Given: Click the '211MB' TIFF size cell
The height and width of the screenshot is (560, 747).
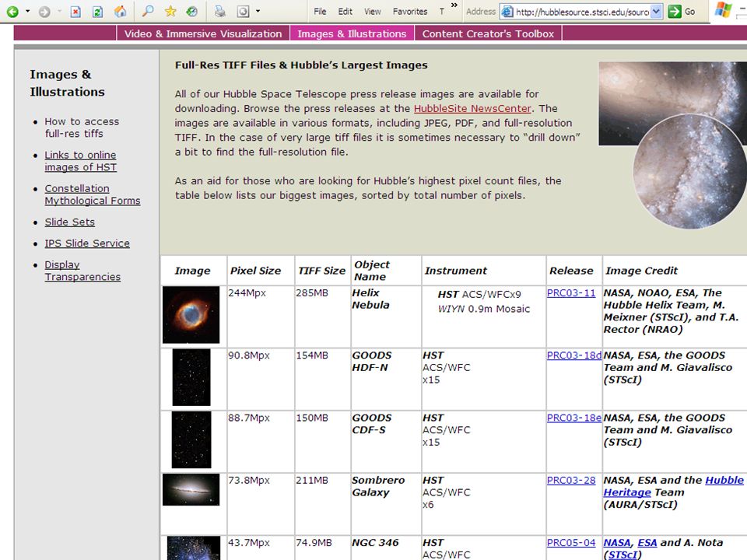Looking at the screenshot, I should point(312,480).
